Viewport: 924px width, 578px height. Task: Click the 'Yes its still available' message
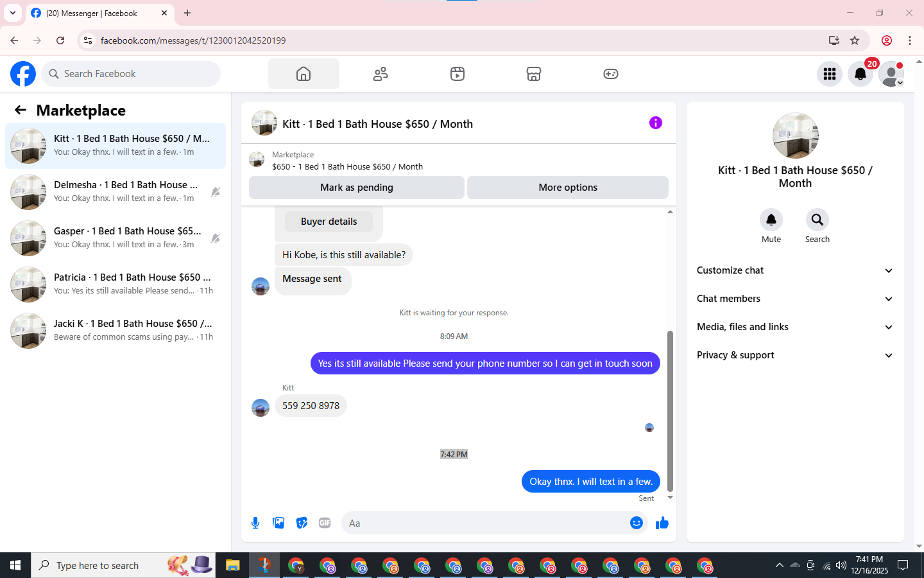[x=485, y=363]
